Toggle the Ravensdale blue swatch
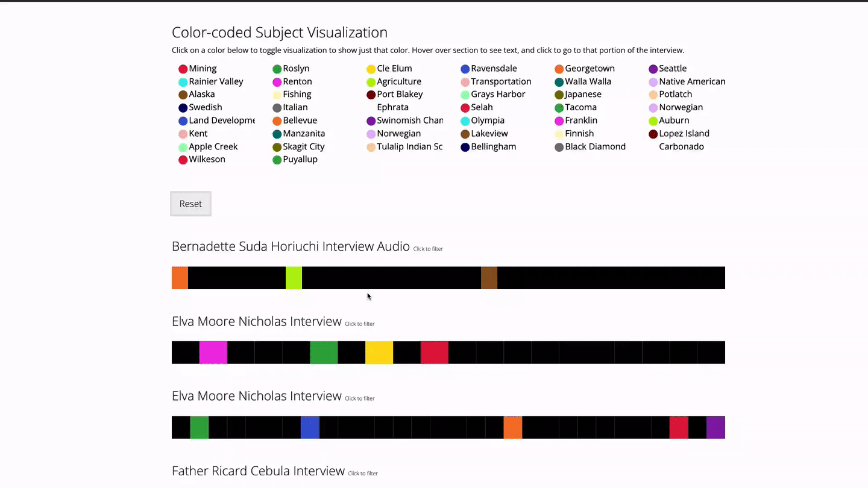The width and height of the screenshot is (868, 488). click(465, 69)
